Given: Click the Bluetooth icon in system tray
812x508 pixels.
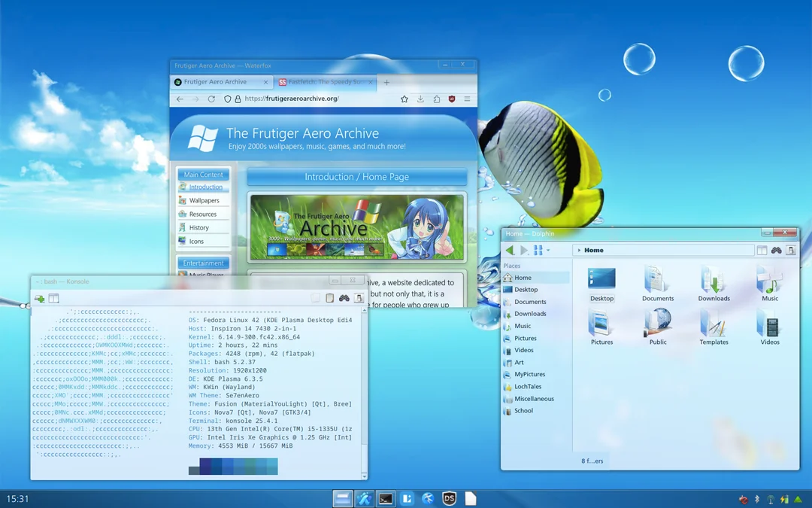Looking at the screenshot, I should point(757,499).
